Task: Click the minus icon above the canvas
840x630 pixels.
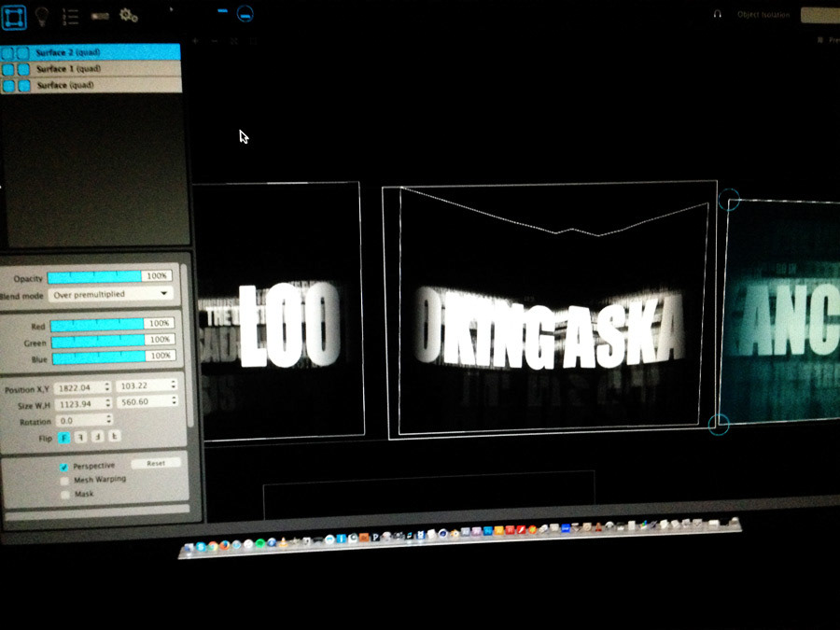Action: pos(215,41)
